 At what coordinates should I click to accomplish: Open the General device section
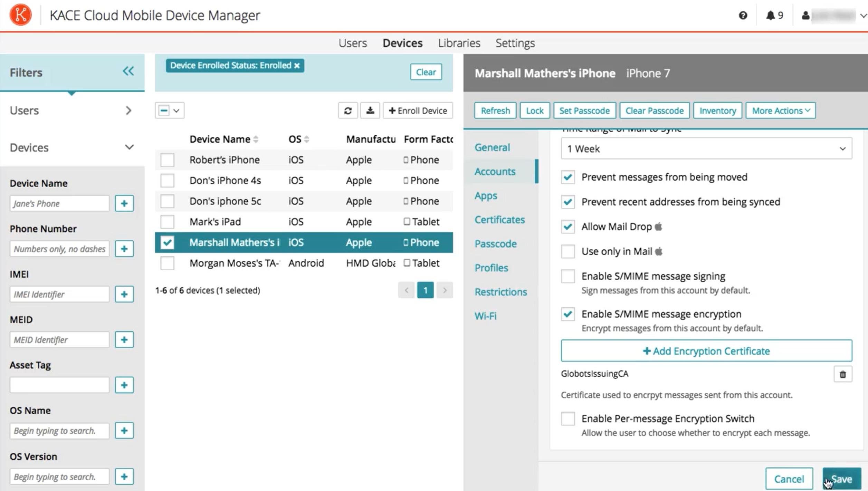[x=492, y=147]
